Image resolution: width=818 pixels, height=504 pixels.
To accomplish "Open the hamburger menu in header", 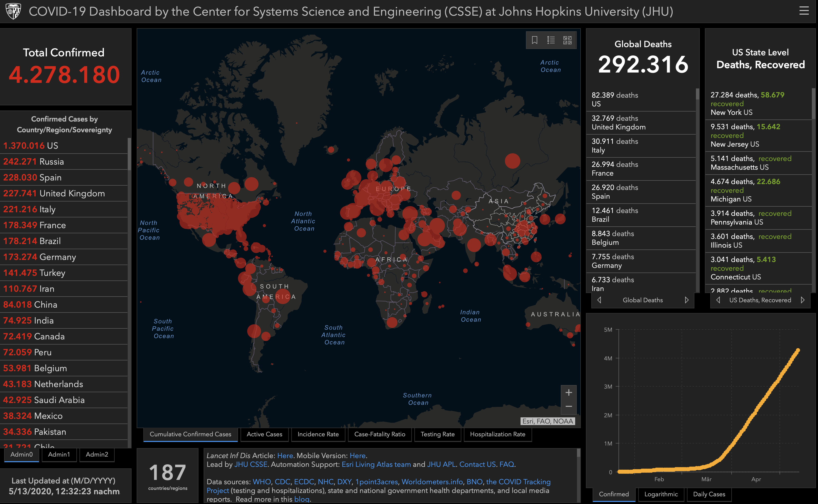I will point(804,11).
